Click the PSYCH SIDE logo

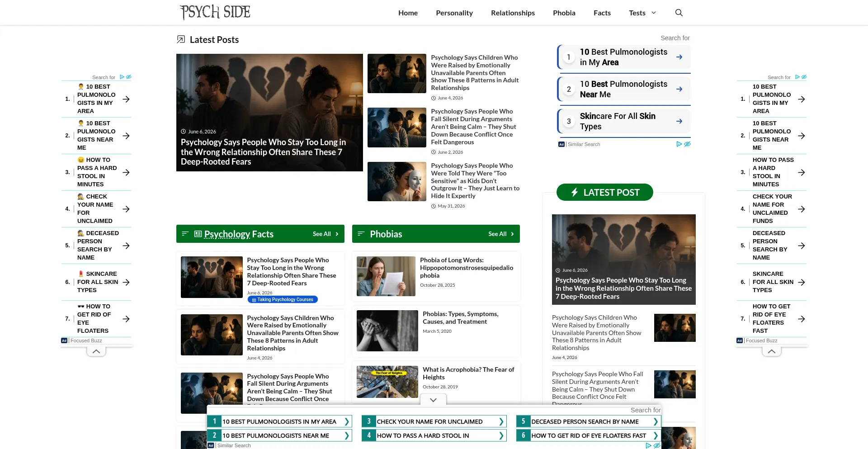coord(215,12)
